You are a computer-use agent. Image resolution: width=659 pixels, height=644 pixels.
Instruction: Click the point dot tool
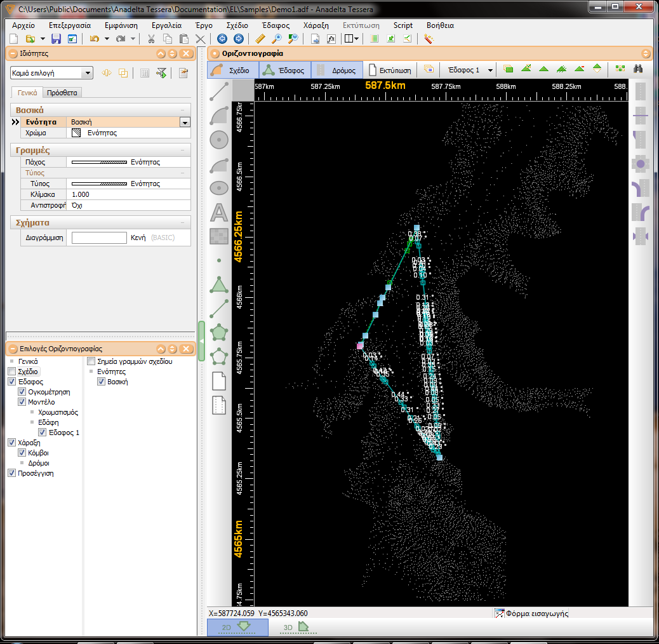[x=219, y=260]
